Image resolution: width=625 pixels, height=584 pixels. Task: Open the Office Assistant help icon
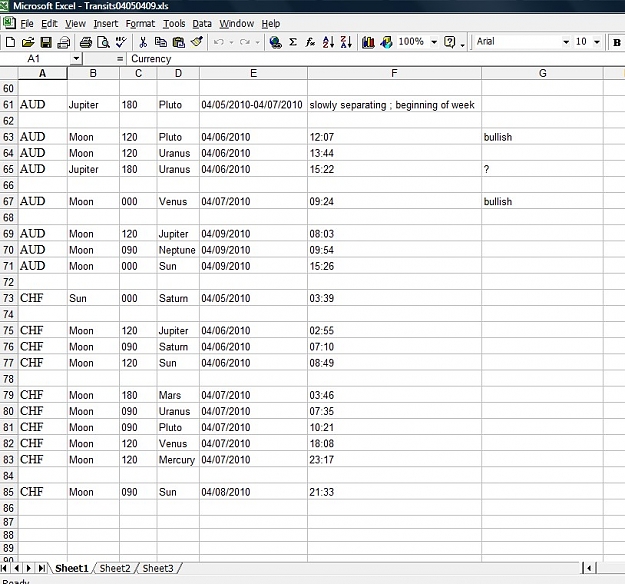(x=450, y=42)
